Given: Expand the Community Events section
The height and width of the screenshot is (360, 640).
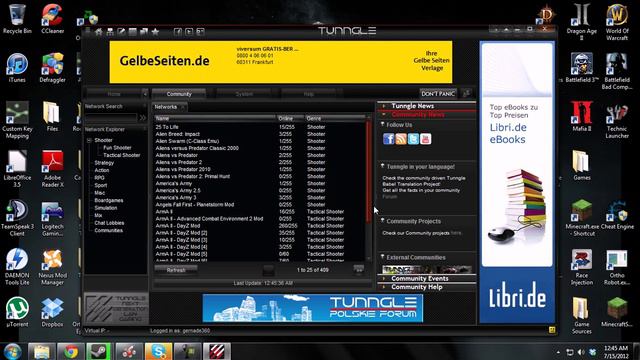Looking at the screenshot, I should click(427, 278).
